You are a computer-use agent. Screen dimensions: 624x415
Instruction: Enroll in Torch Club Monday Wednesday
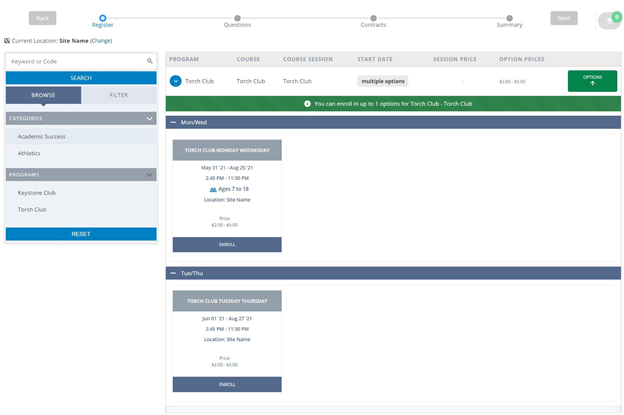(x=227, y=244)
